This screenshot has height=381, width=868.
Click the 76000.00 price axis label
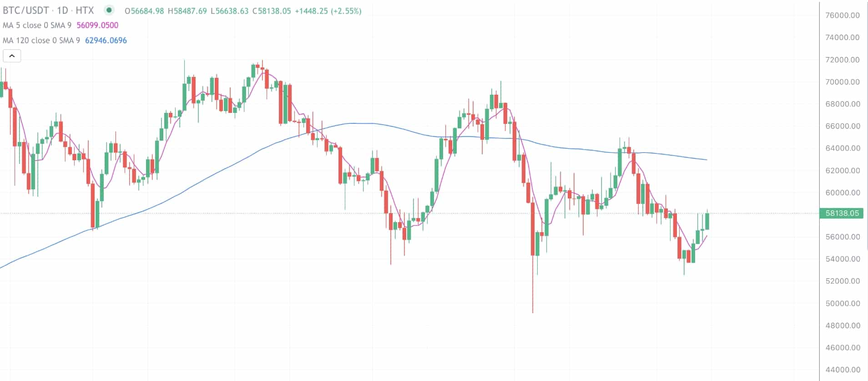pos(843,15)
